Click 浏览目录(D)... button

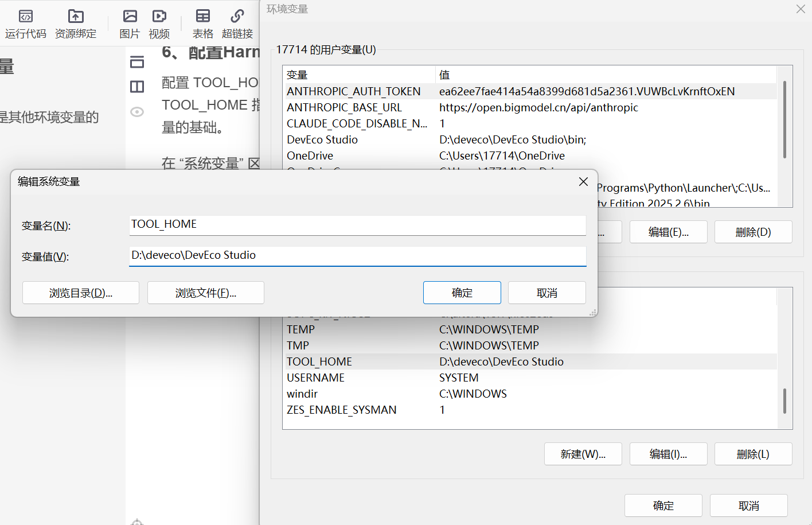tap(81, 293)
